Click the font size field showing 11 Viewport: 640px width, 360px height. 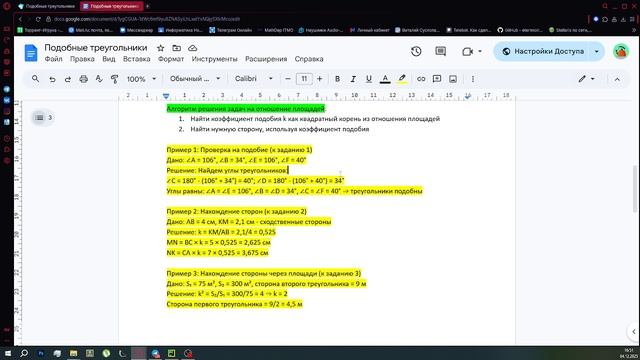click(304, 79)
